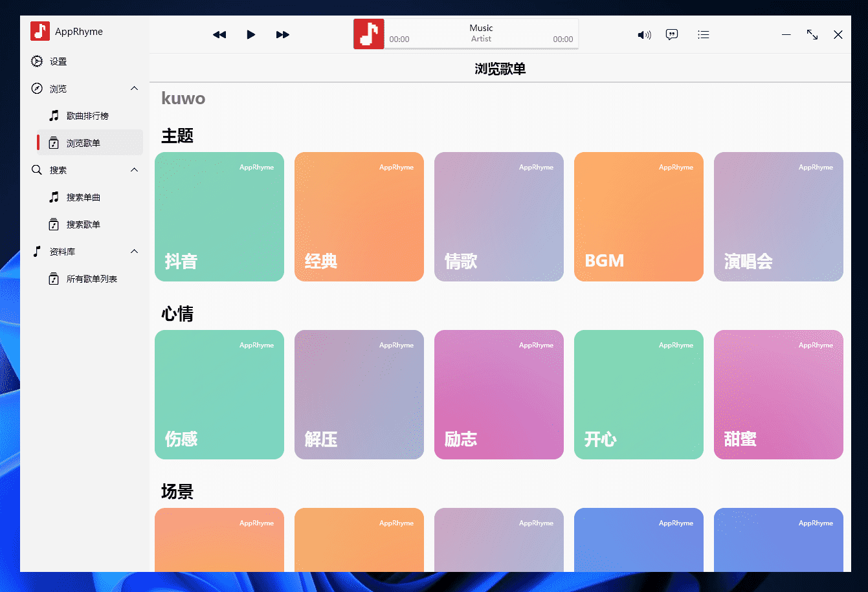Viewport: 868px width, 592px height.
Task: Click the 资料库 music note icon
Action: click(37, 252)
